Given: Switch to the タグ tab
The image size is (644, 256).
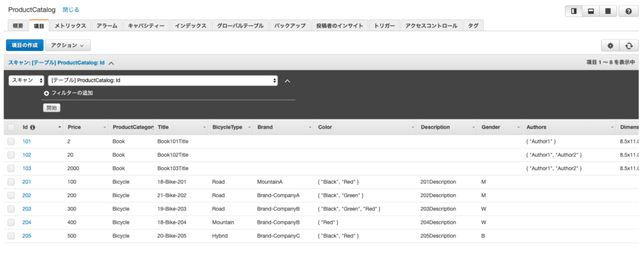Looking at the screenshot, I should coord(473,25).
